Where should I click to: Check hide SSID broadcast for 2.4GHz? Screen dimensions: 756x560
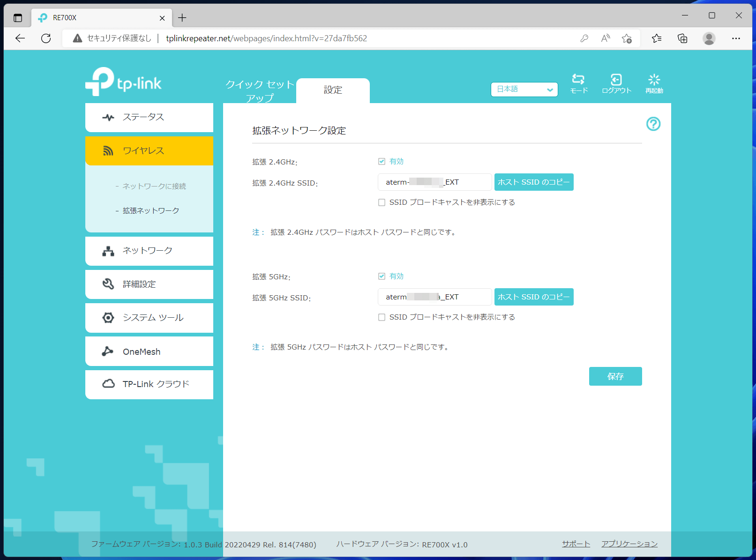pos(382,202)
